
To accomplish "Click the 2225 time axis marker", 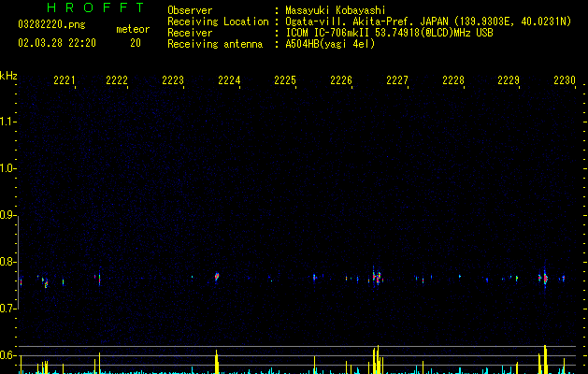I will [x=285, y=80].
